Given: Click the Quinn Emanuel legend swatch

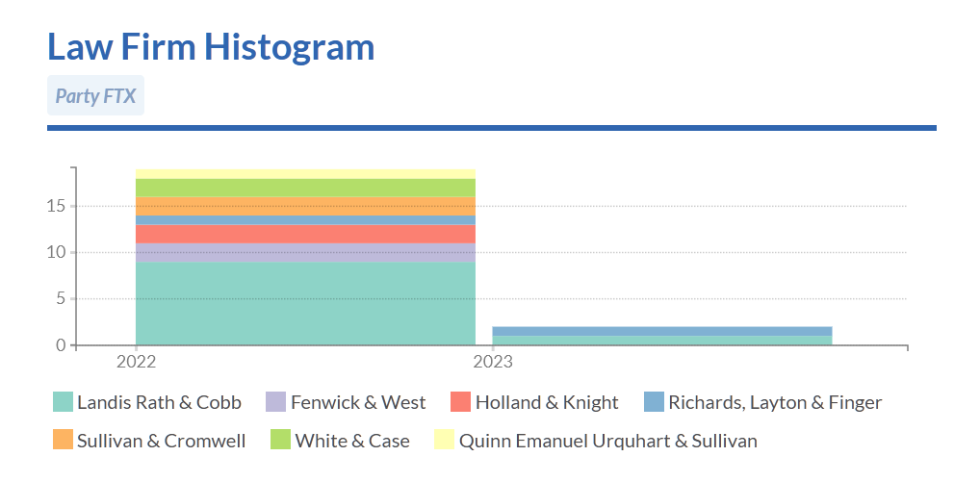Looking at the screenshot, I should (x=445, y=441).
